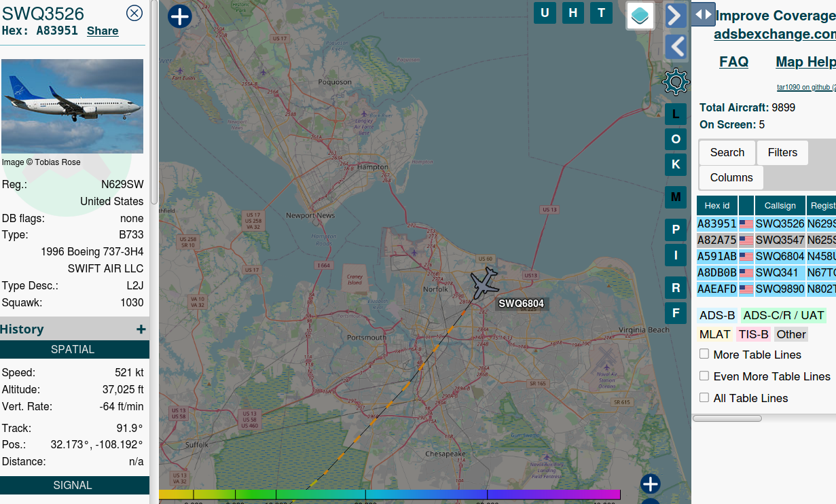Enable Even More Table Lines checkbox
836x504 pixels.
pyautogui.click(x=704, y=376)
